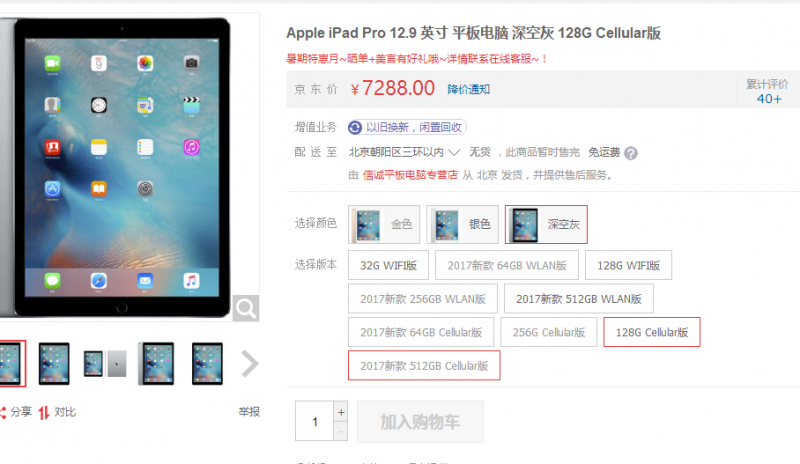
Task: Open the seller link 信诚平板电脑专营店
Action: tap(410, 175)
